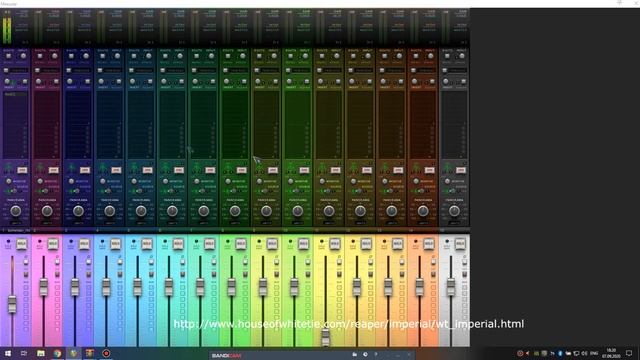Click the green figure icon on the yellow-green track 10
This screenshot has width=640, height=360.
tap(291, 168)
